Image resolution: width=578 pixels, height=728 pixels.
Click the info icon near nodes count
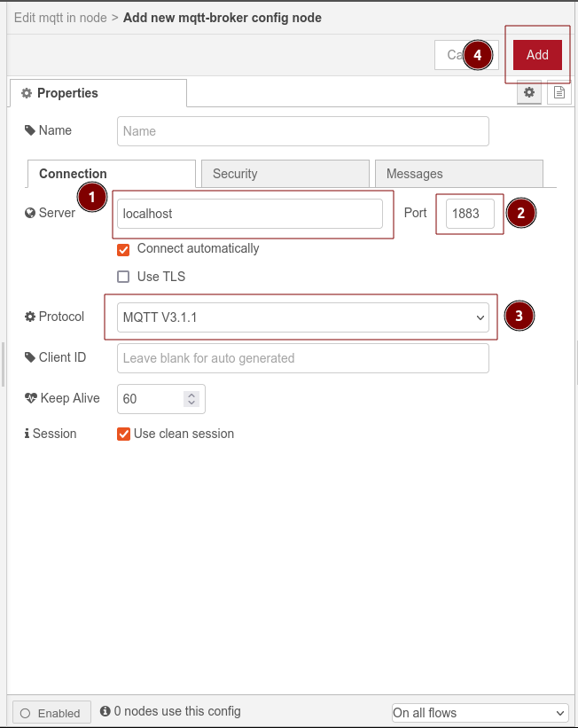[105, 711]
